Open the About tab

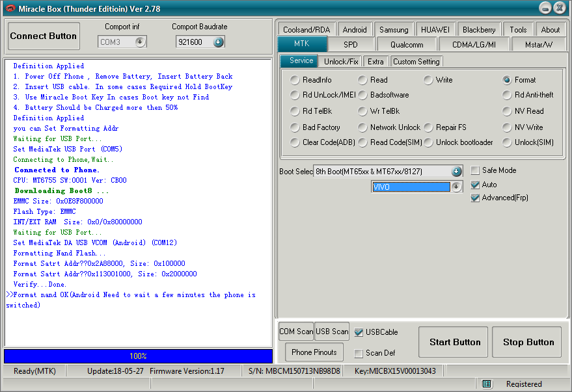550,29
